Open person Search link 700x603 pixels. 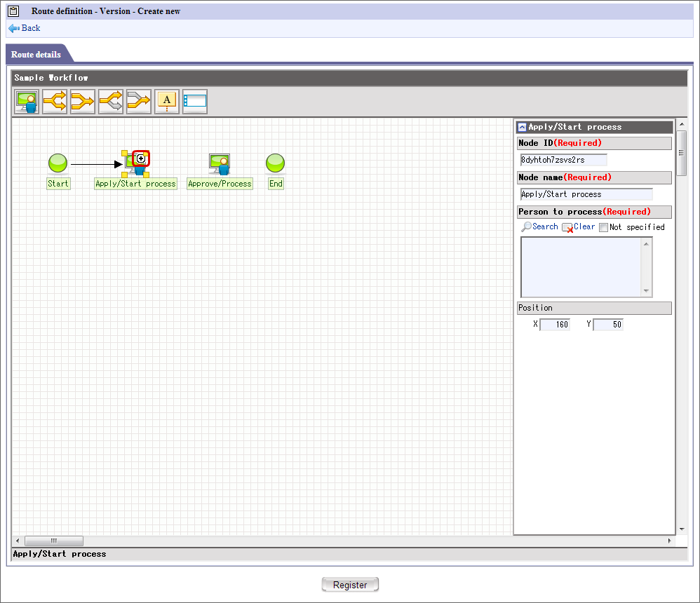tap(545, 226)
